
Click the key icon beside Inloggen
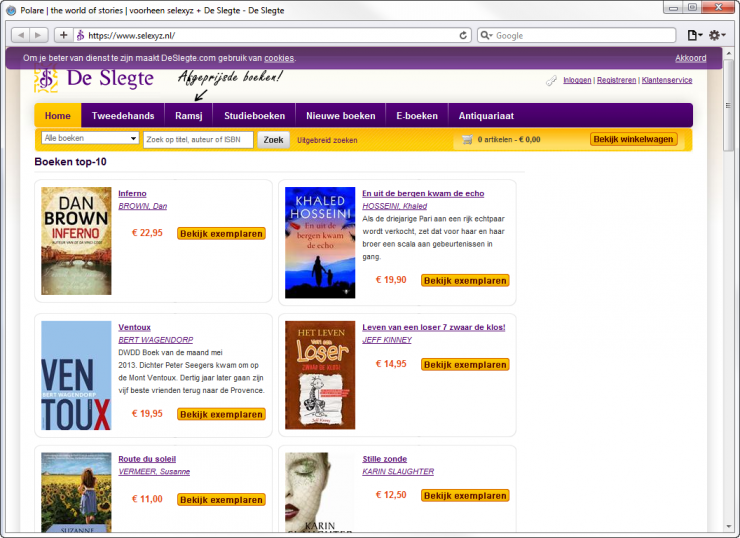551,81
